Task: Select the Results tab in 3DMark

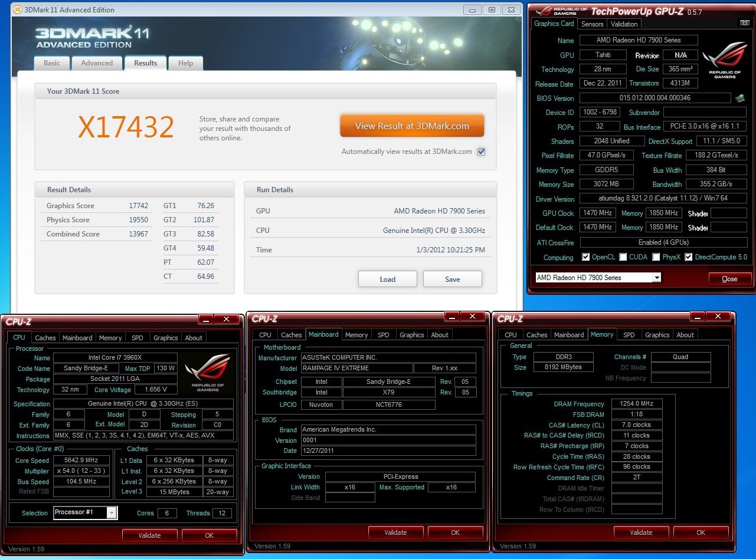Action: pyautogui.click(x=145, y=63)
